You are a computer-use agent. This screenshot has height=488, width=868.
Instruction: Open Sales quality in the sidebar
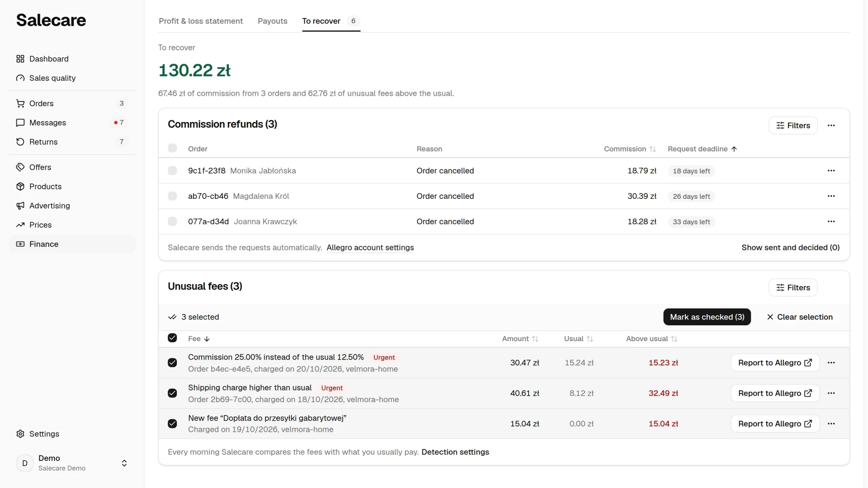pos(72,78)
